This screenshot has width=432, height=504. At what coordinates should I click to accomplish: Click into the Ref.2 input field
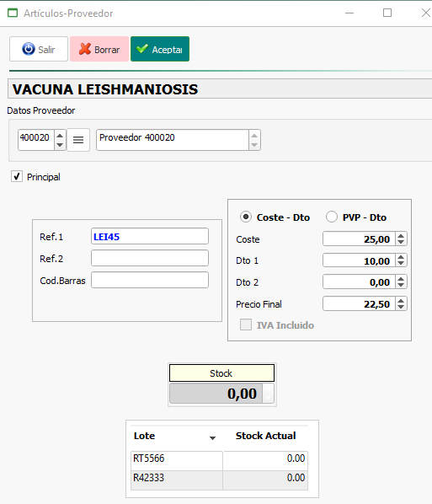coord(150,258)
